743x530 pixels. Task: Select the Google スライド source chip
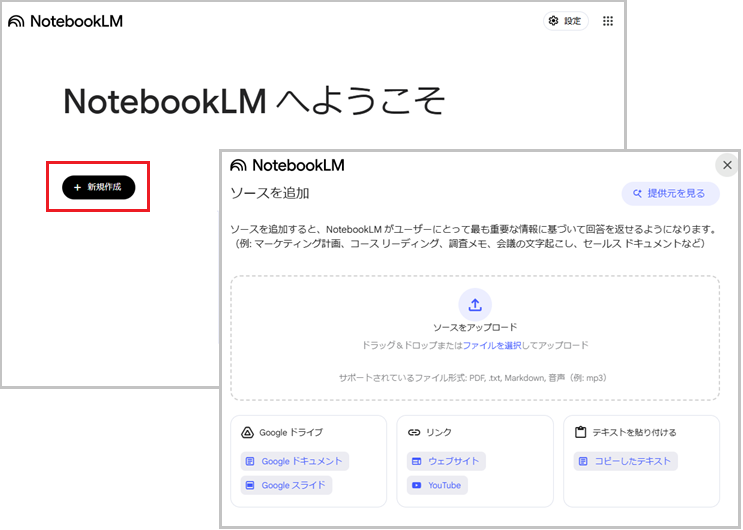point(286,485)
